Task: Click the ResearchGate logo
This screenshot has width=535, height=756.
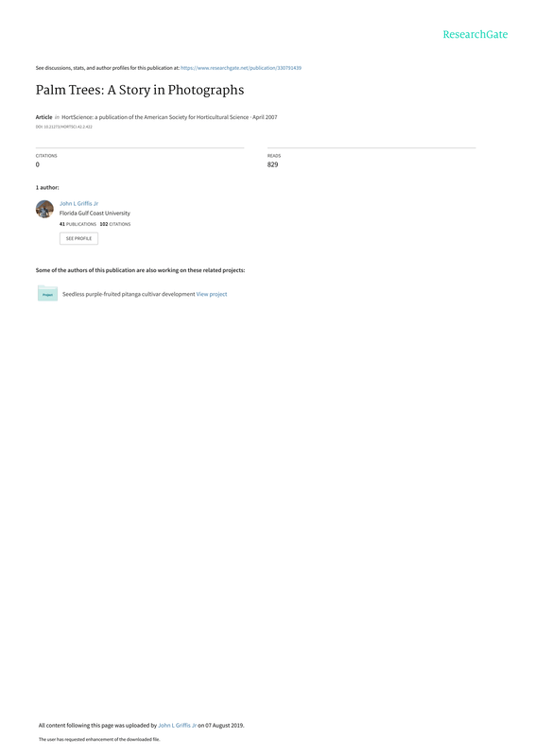Action: pos(475,34)
